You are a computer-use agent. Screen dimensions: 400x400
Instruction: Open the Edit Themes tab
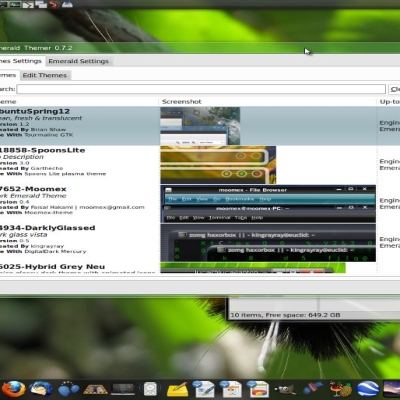point(45,75)
